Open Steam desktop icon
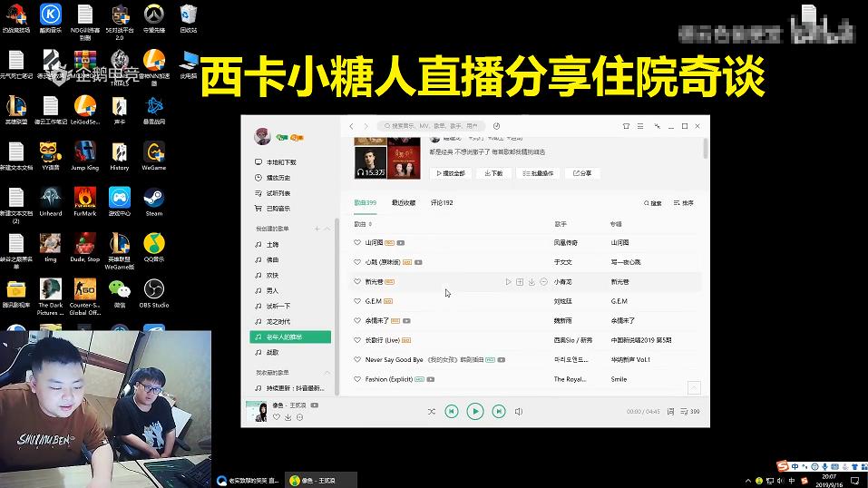 (x=154, y=202)
